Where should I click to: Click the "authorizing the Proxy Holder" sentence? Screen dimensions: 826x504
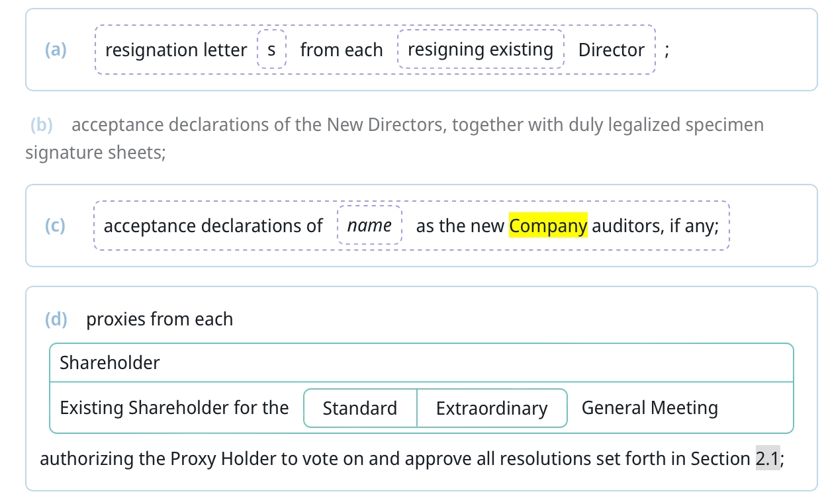tap(397, 458)
